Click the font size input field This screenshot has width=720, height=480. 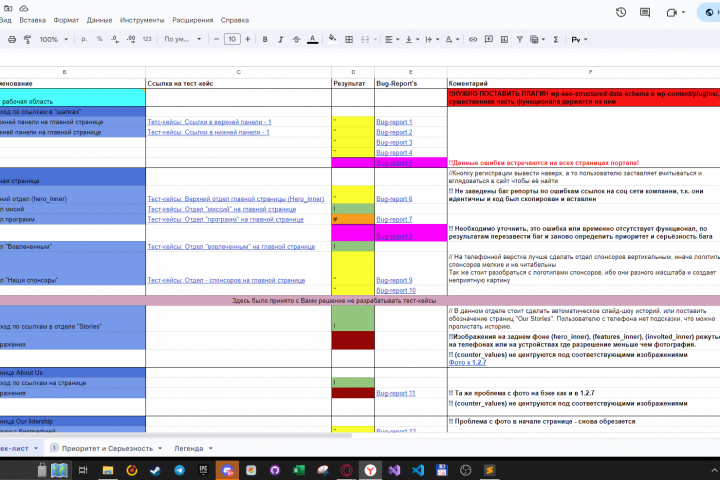click(x=232, y=40)
